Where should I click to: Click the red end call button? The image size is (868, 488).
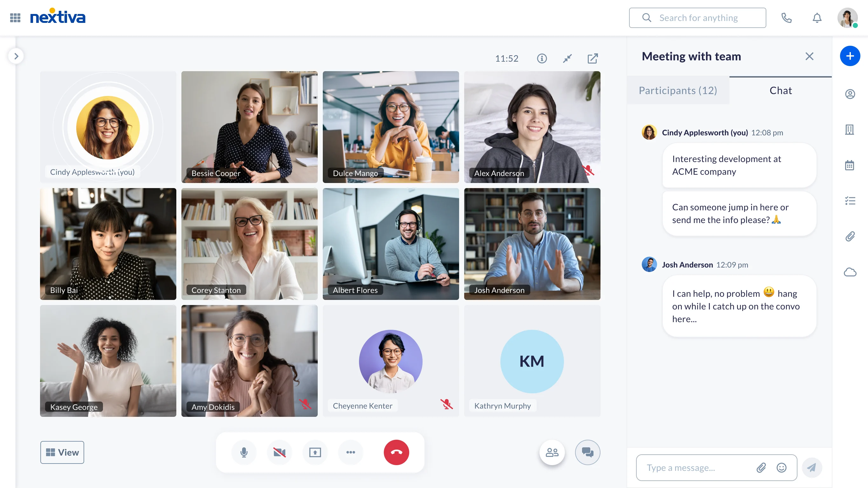[x=396, y=452]
